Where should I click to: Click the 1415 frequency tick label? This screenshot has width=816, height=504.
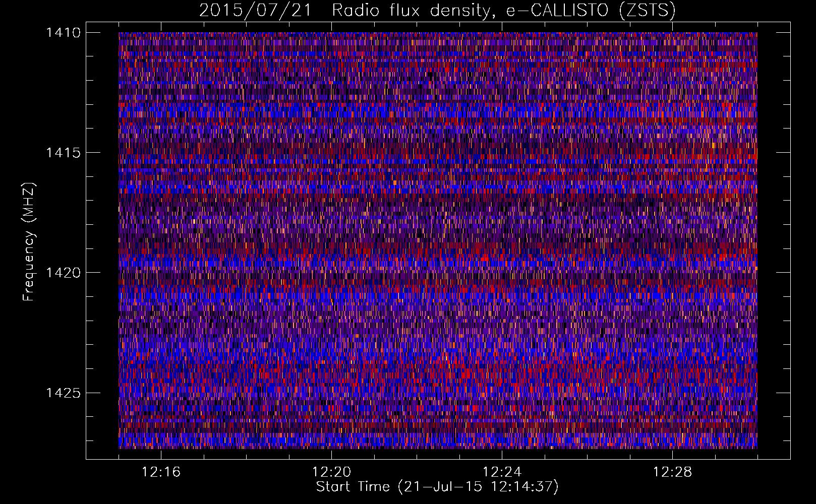[63, 153]
